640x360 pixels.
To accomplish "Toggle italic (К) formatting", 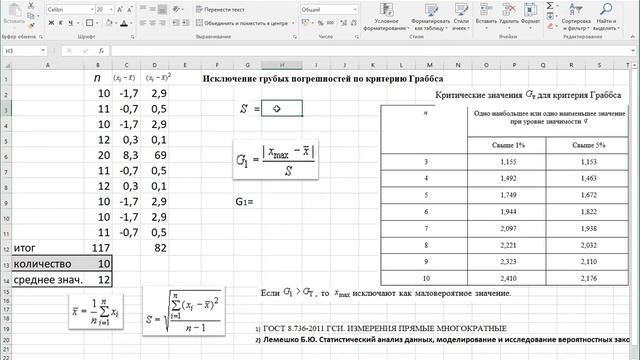I will pos(61,23).
